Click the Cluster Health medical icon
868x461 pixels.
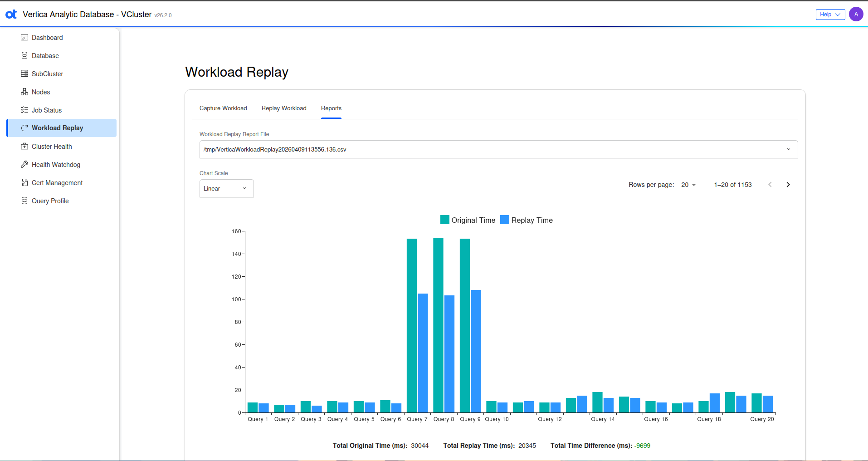point(24,146)
